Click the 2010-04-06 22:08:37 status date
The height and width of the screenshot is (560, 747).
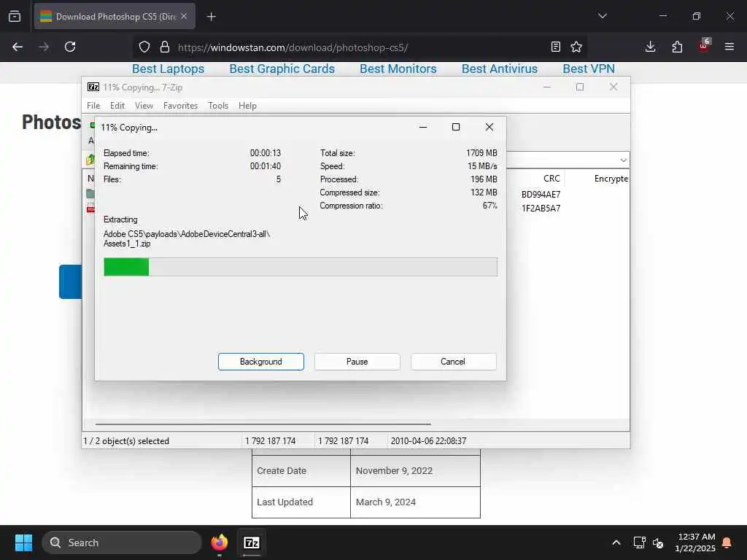pos(428,441)
